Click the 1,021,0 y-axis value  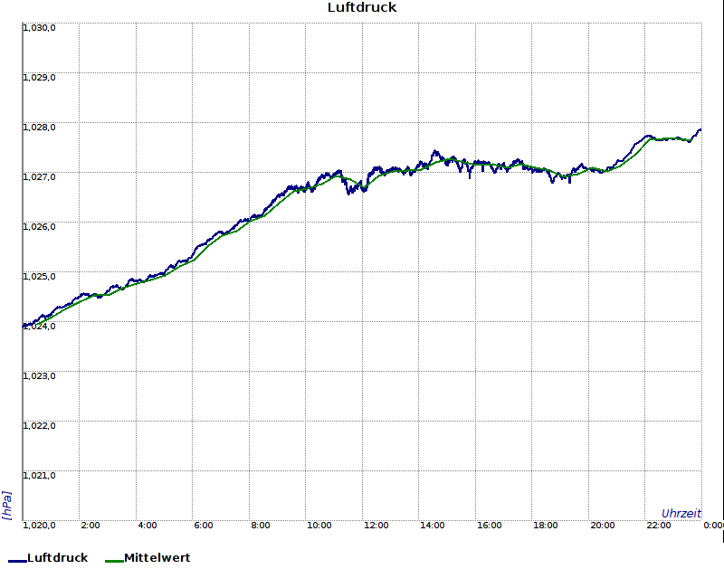(39, 476)
